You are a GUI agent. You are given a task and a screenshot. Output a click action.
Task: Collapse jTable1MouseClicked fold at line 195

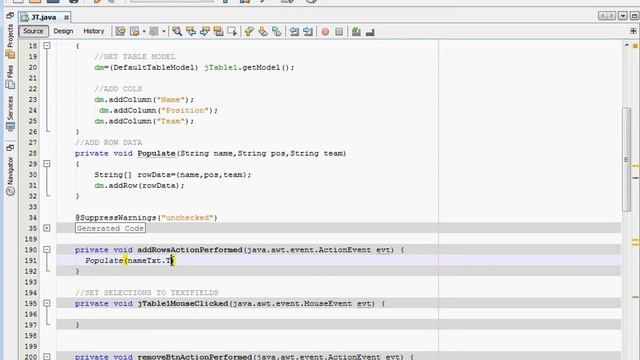pos(47,303)
